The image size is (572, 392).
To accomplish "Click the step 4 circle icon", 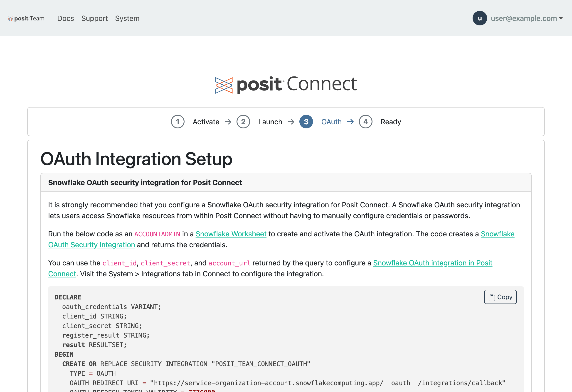I will point(365,122).
